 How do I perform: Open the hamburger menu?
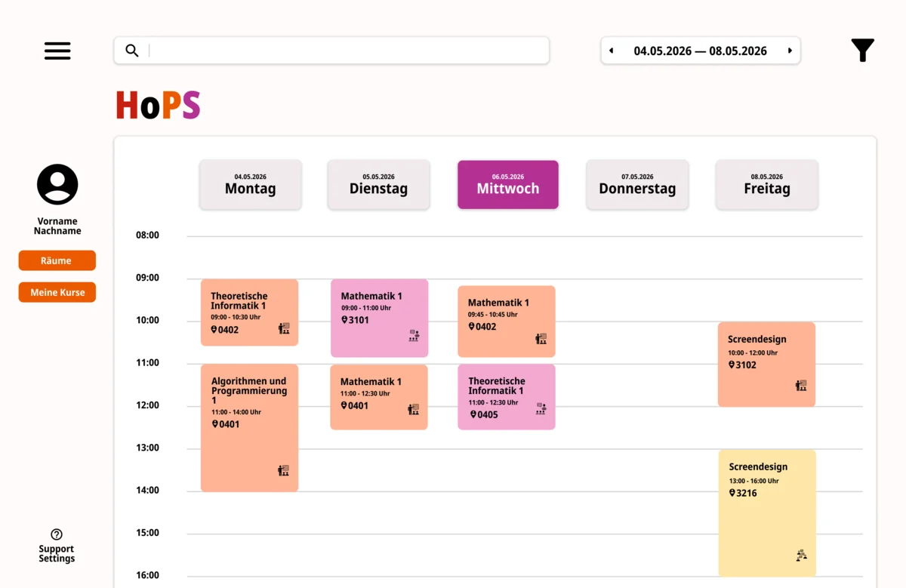[57, 51]
